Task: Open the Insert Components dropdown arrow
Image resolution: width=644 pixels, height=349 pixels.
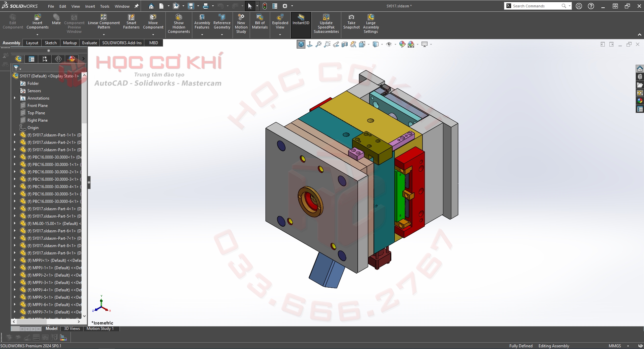Action: coord(38,35)
